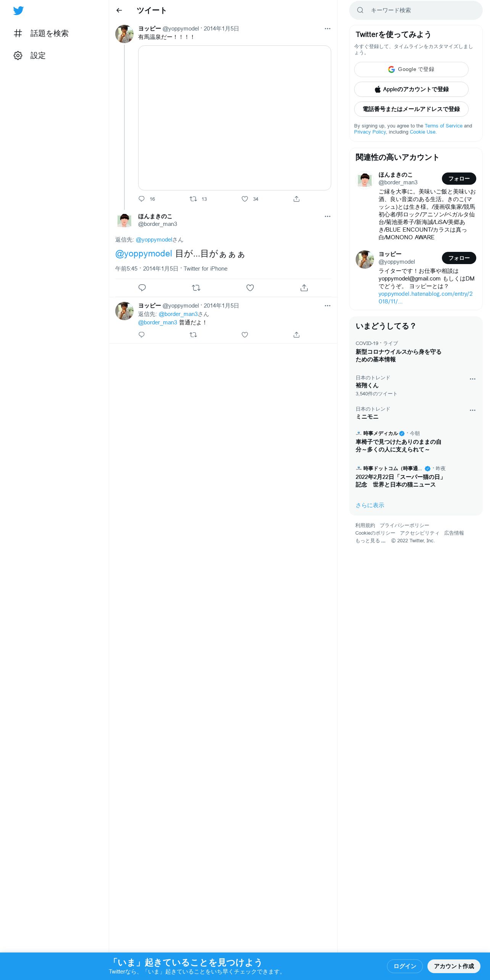Share the first ヨッピー tweet
The height and width of the screenshot is (980, 490).
pyautogui.click(x=297, y=199)
